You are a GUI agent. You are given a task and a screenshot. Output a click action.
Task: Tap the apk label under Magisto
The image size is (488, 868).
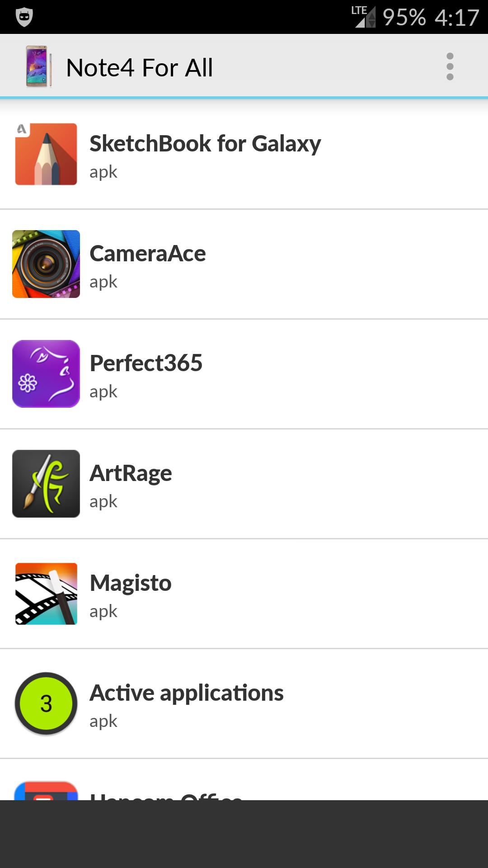(x=103, y=611)
